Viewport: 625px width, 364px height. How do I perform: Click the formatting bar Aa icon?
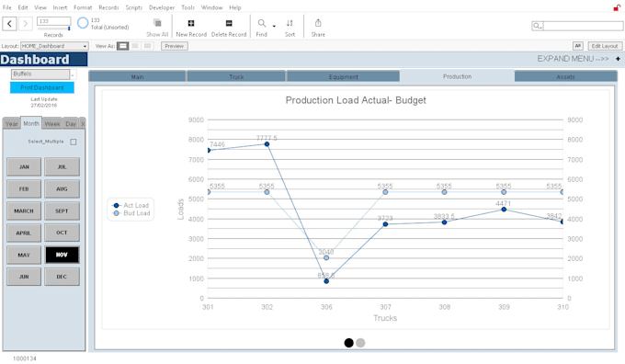(578, 46)
